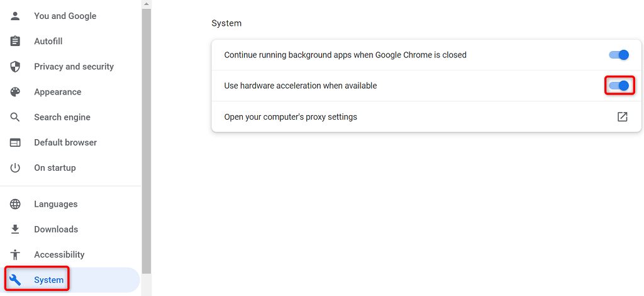Open proxy settings external link icon
Image resolution: width=644 pixels, height=296 pixels.
pyautogui.click(x=622, y=117)
